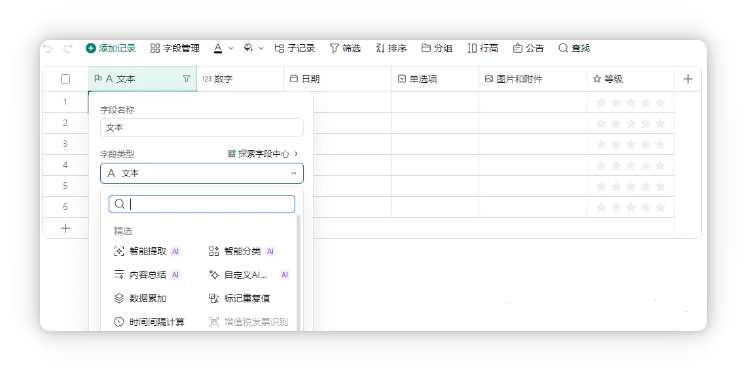Open the 行高 row height tool
This screenshot has height=371, width=747.
coord(483,48)
